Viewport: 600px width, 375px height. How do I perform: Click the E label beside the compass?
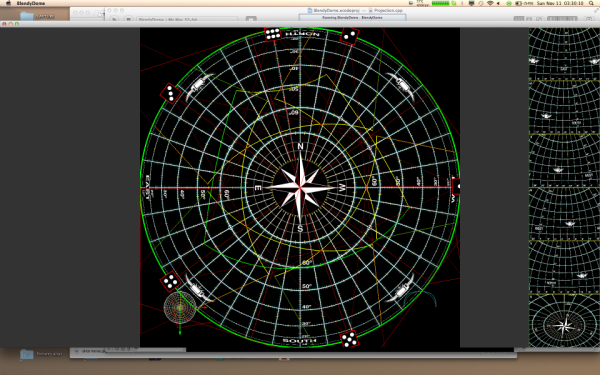point(258,188)
